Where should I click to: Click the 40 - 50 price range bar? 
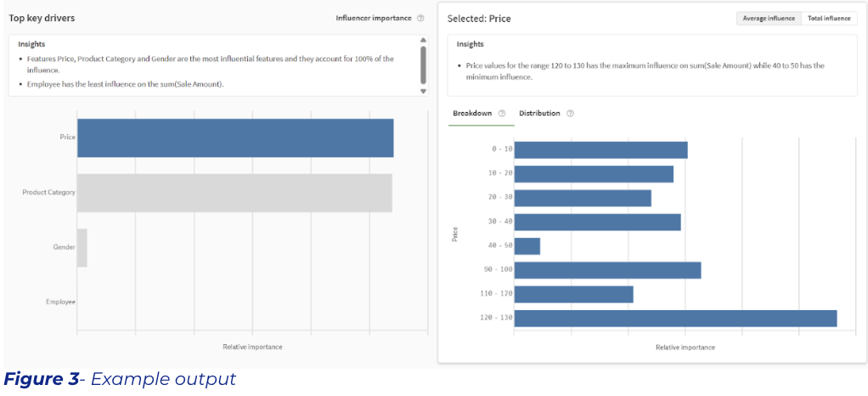(527, 246)
